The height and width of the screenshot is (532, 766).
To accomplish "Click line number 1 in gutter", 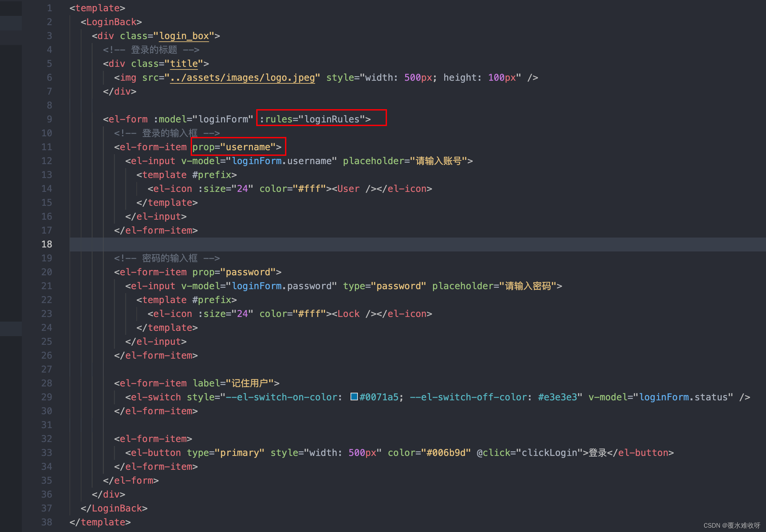I will pyautogui.click(x=49, y=8).
